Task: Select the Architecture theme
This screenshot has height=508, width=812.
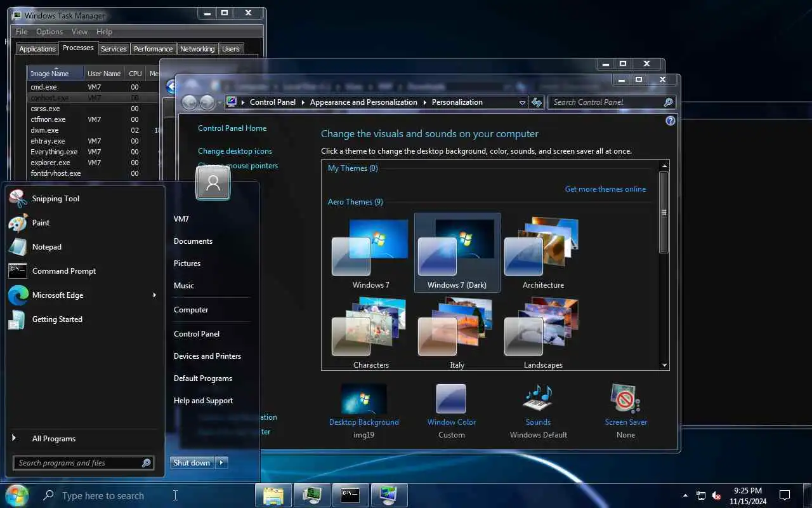Action: pyautogui.click(x=543, y=253)
